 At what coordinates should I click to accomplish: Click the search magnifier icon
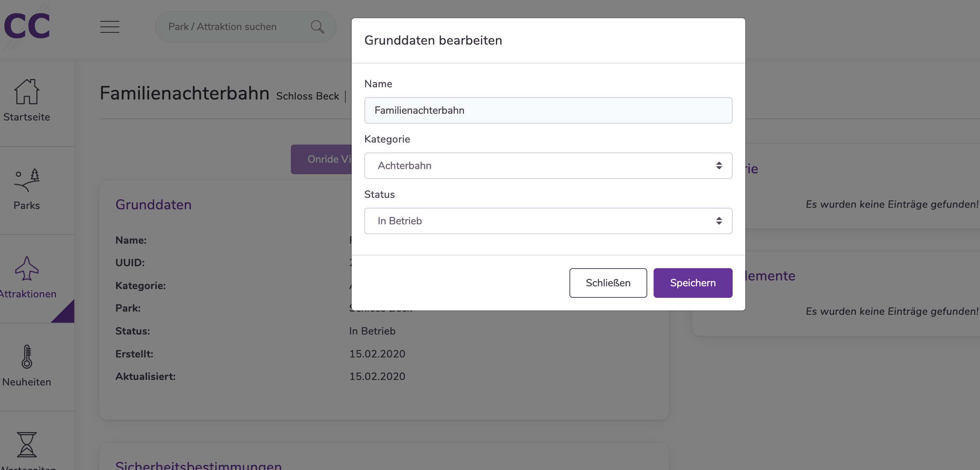coord(317,27)
